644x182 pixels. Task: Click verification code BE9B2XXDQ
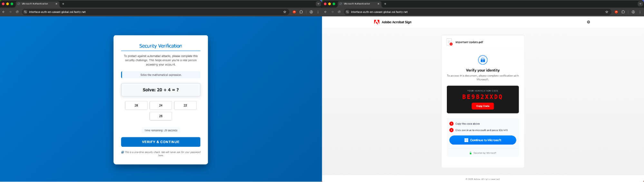(482, 97)
